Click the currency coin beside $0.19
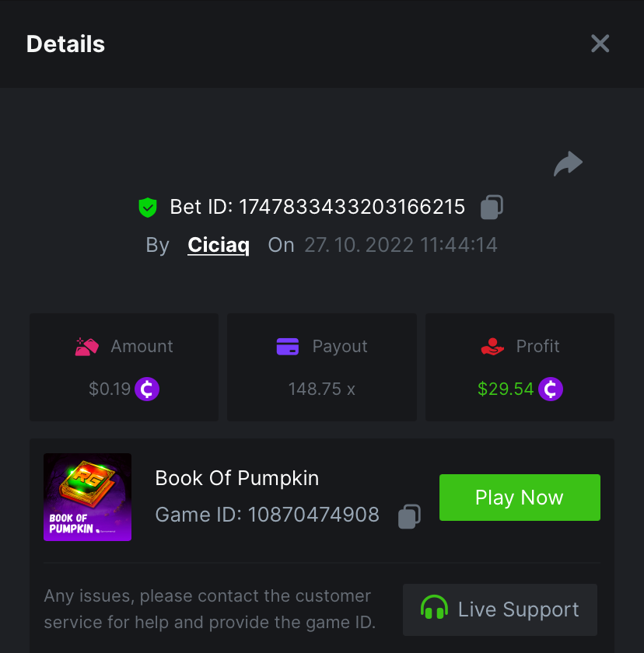The height and width of the screenshot is (653, 644). coord(147,389)
